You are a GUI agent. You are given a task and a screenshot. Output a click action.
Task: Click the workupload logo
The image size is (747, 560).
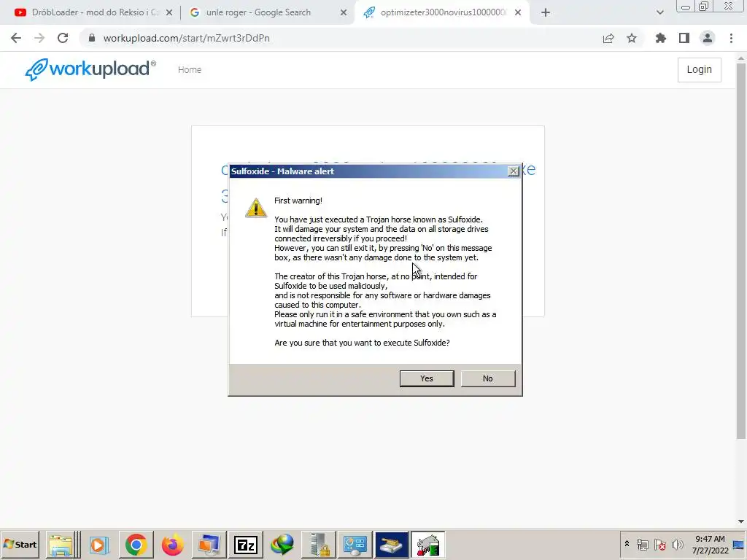point(90,69)
